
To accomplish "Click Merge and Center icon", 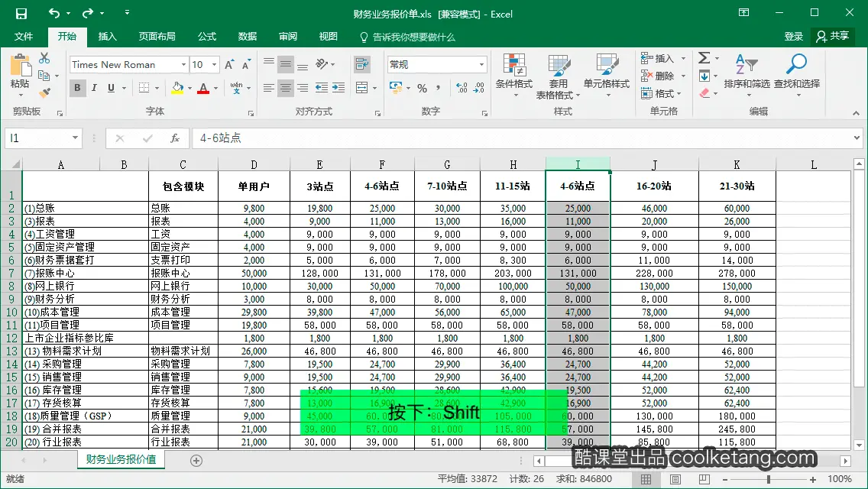I will (361, 88).
